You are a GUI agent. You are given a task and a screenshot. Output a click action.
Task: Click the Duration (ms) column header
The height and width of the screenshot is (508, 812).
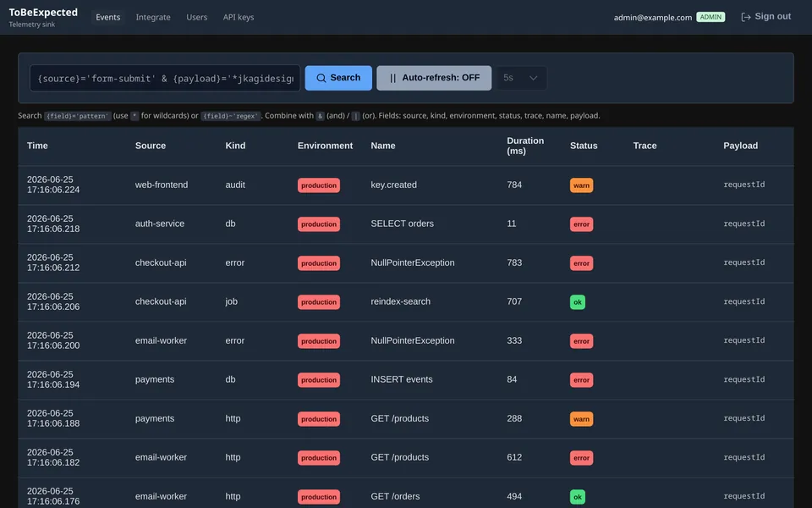(525, 146)
